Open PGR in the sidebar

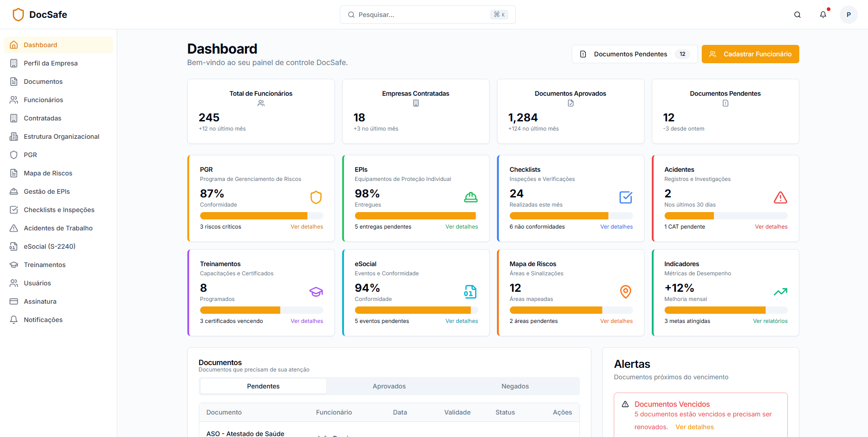58,155
